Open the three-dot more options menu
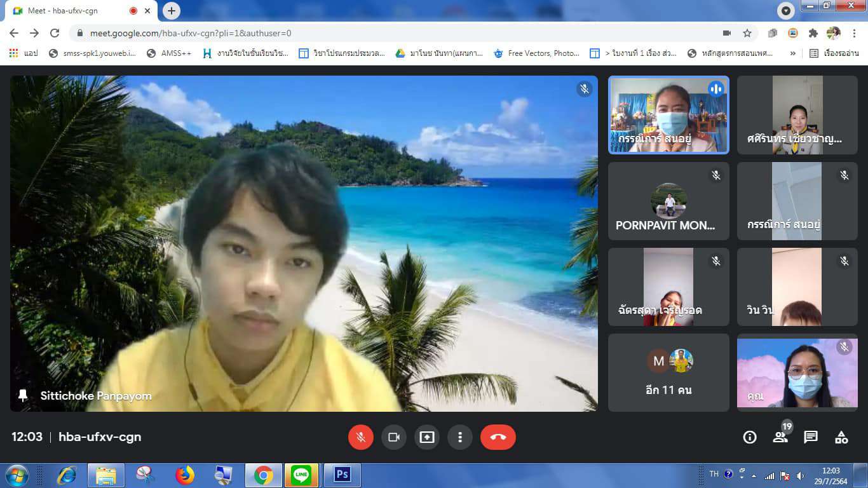This screenshot has height=488, width=868. coord(459,437)
